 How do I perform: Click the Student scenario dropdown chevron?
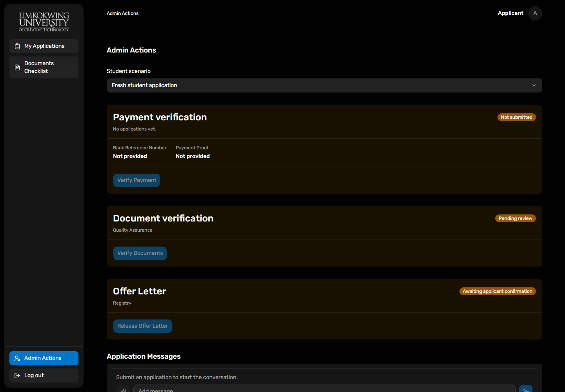(534, 85)
